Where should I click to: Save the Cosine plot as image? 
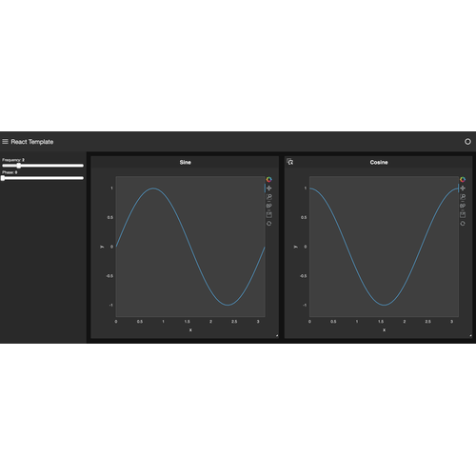coord(463,214)
